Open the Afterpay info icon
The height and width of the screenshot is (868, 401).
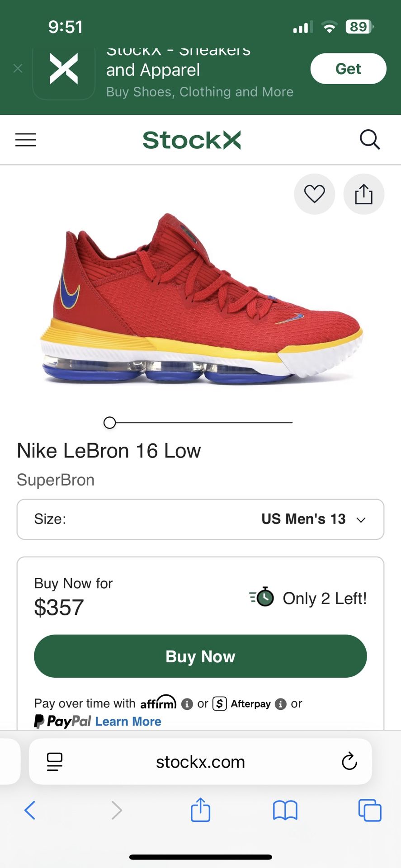(x=281, y=704)
